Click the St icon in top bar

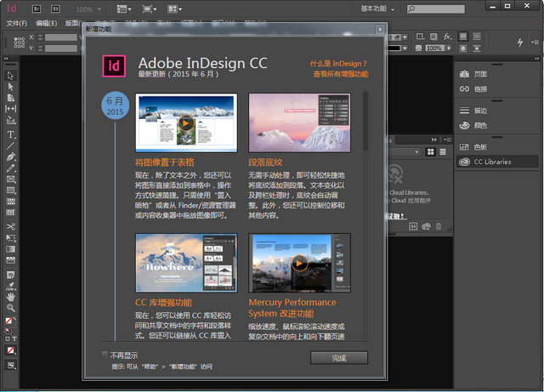(55, 9)
